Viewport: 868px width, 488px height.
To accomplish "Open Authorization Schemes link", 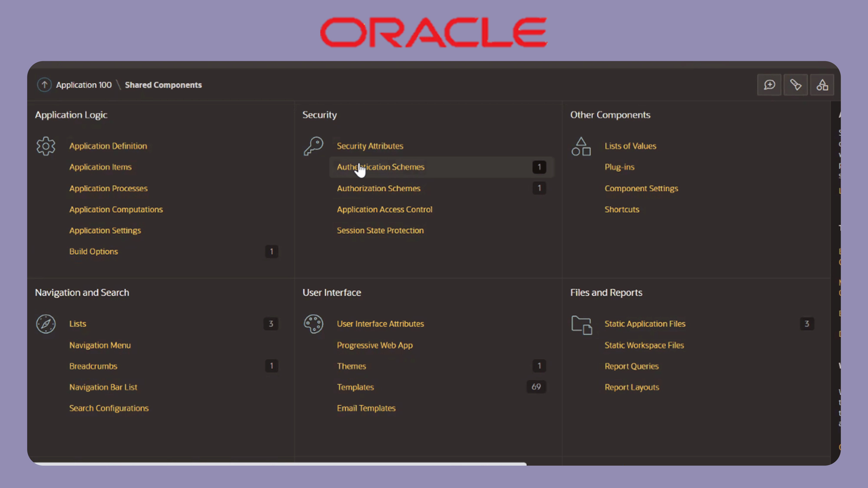I will pyautogui.click(x=378, y=188).
